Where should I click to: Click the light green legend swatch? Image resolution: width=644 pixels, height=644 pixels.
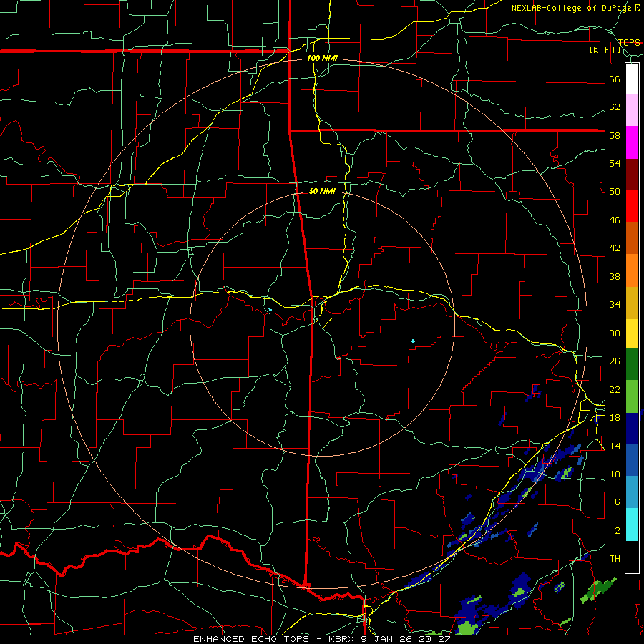(632, 396)
